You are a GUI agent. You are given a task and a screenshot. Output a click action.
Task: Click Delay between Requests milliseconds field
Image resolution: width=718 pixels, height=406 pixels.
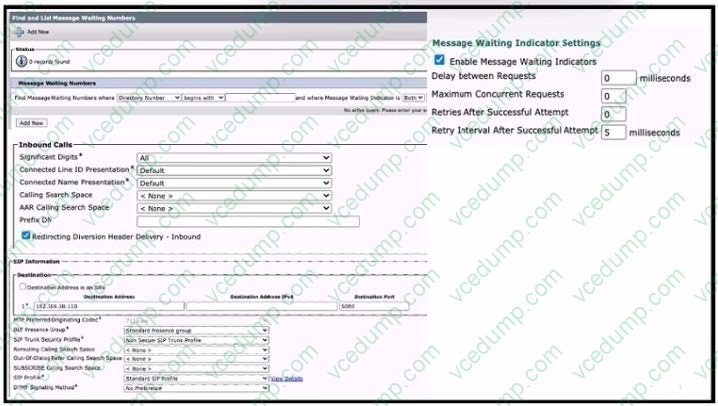(x=618, y=78)
